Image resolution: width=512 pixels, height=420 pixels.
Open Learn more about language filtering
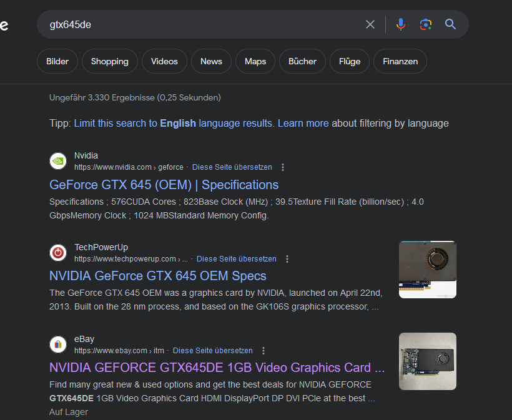pos(303,124)
